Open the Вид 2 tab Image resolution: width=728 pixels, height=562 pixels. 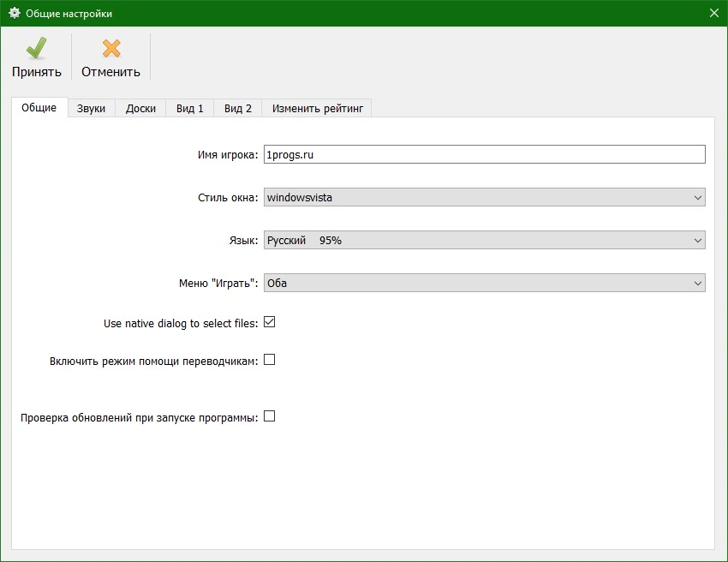(238, 108)
